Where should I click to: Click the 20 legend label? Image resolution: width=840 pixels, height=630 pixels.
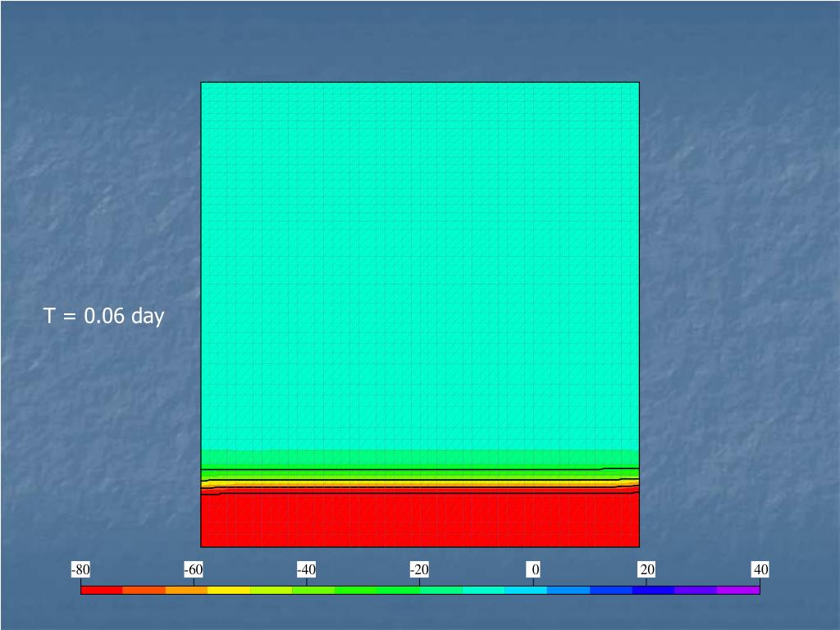[x=646, y=569]
